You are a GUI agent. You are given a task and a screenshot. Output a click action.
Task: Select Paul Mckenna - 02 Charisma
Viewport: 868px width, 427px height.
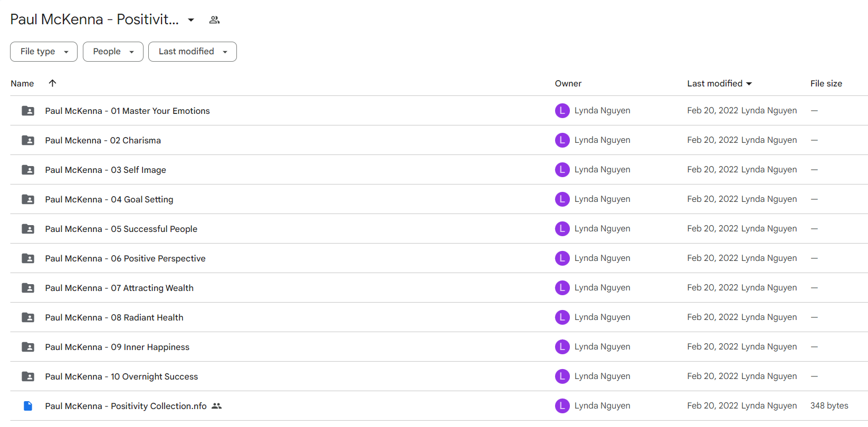tap(103, 140)
